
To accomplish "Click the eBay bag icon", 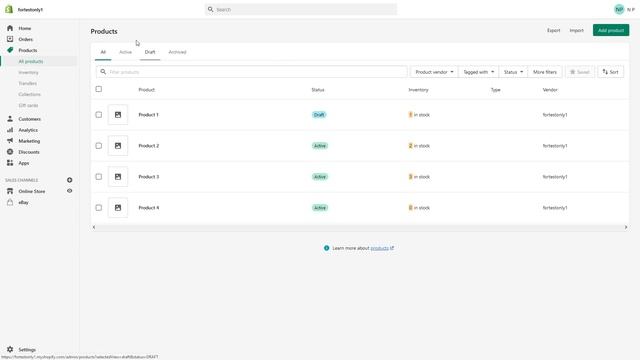I will (x=10, y=202).
